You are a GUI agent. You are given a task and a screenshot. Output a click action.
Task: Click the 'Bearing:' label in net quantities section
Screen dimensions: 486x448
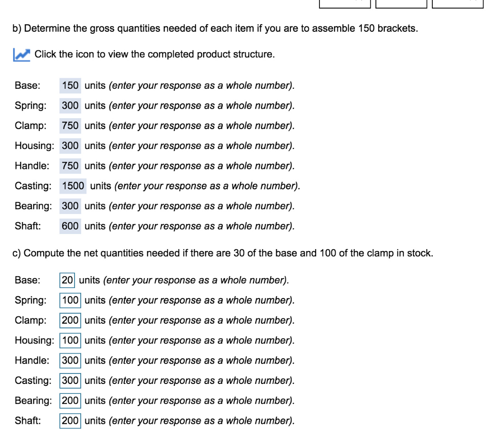tap(34, 401)
